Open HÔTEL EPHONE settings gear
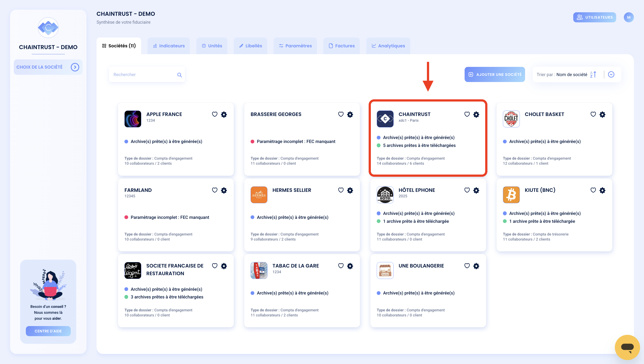This screenshot has height=364, width=644. point(476,190)
